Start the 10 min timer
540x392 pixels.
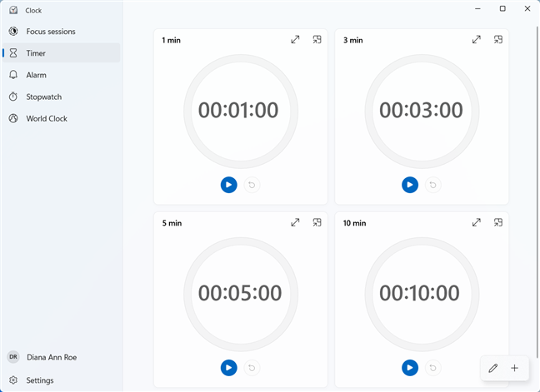click(410, 367)
